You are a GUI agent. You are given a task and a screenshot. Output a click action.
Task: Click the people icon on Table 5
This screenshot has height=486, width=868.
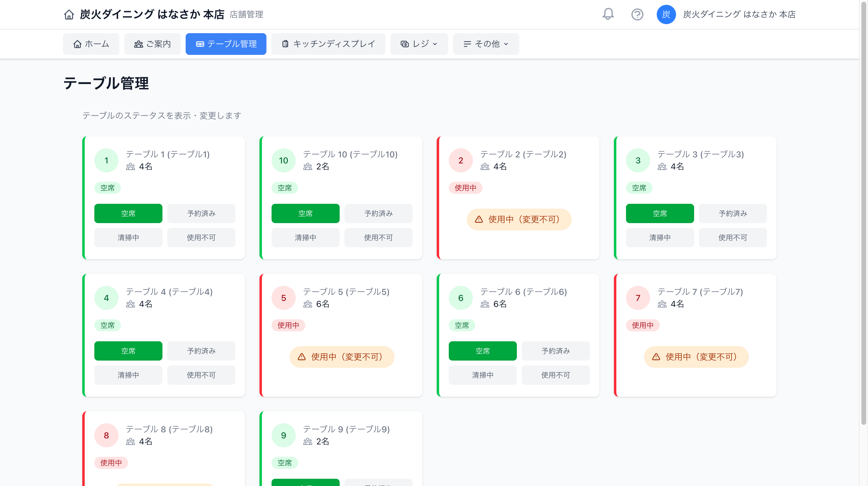click(x=308, y=304)
